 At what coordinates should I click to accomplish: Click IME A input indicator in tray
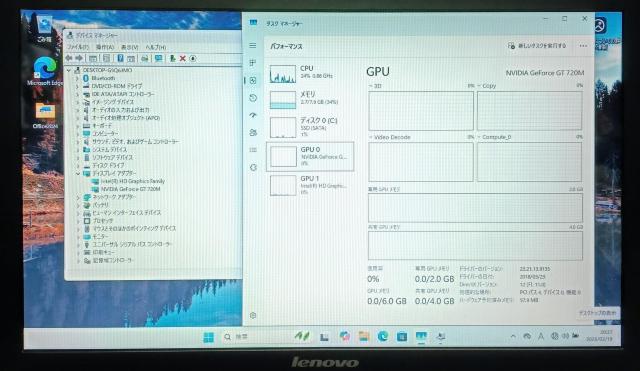pyautogui.click(x=541, y=336)
